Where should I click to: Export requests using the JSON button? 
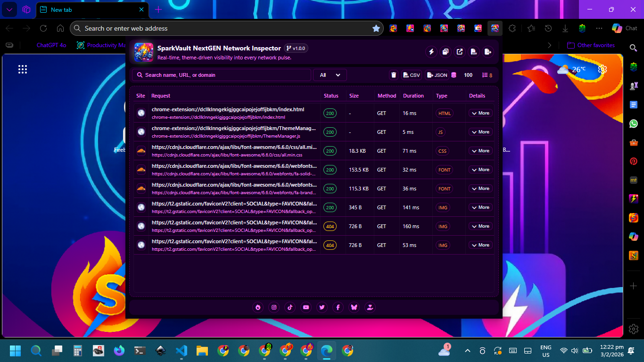tap(437, 75)
